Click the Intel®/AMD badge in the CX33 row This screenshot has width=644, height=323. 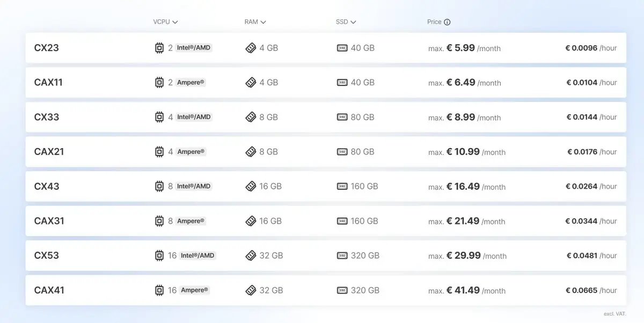tap(194, 117)
